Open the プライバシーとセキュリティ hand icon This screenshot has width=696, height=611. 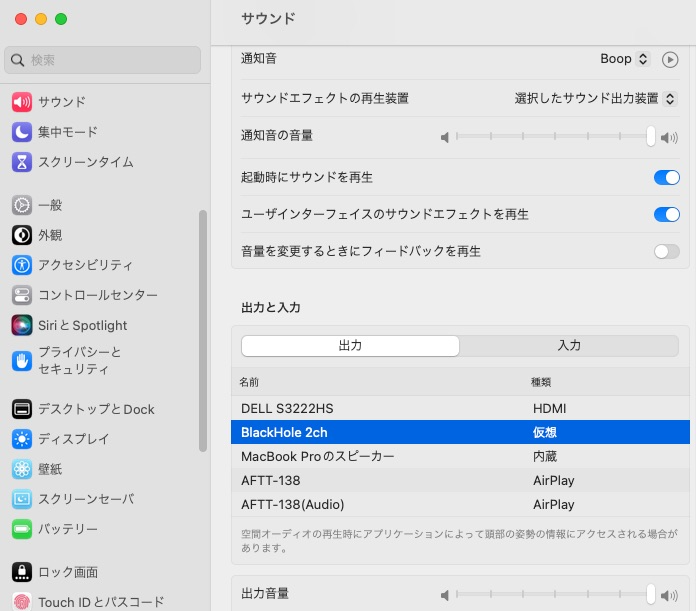click(22, 361)
